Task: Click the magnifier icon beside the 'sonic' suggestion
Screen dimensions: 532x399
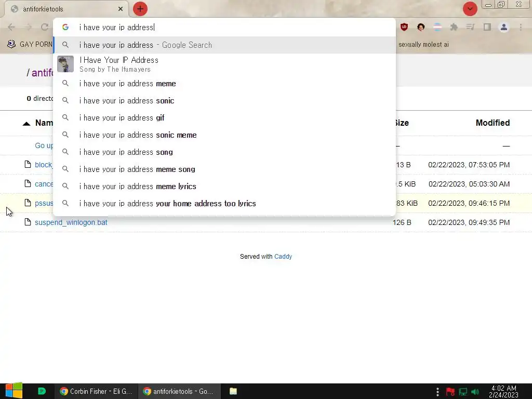Action: point(65,100)
